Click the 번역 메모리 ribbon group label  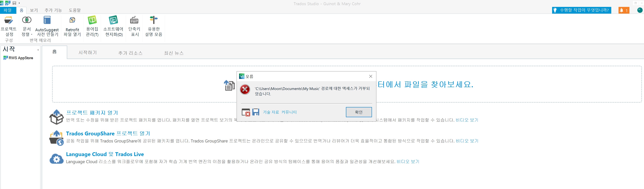(40, 40)
